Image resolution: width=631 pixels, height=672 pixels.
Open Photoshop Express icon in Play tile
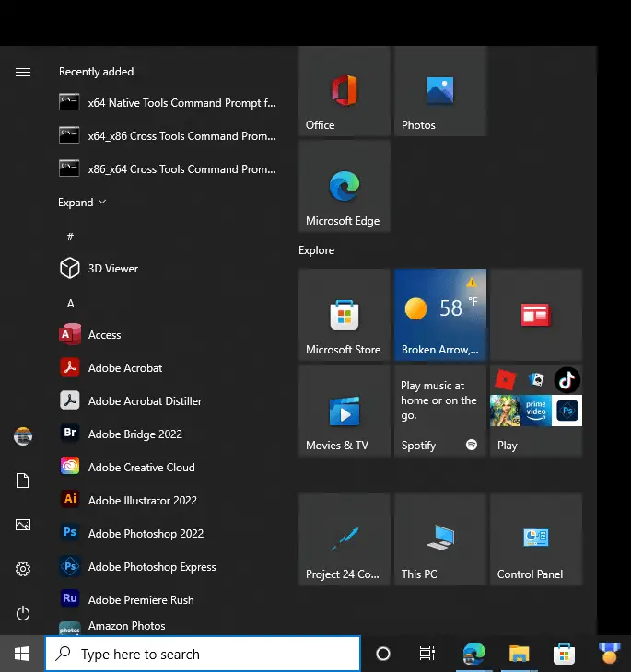coord(567,411)
